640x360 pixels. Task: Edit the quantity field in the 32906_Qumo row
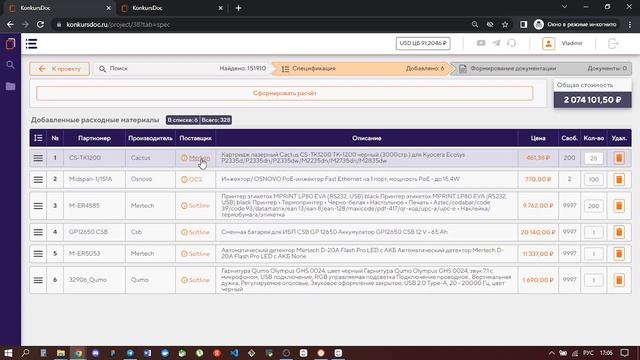tap(593, 280)
